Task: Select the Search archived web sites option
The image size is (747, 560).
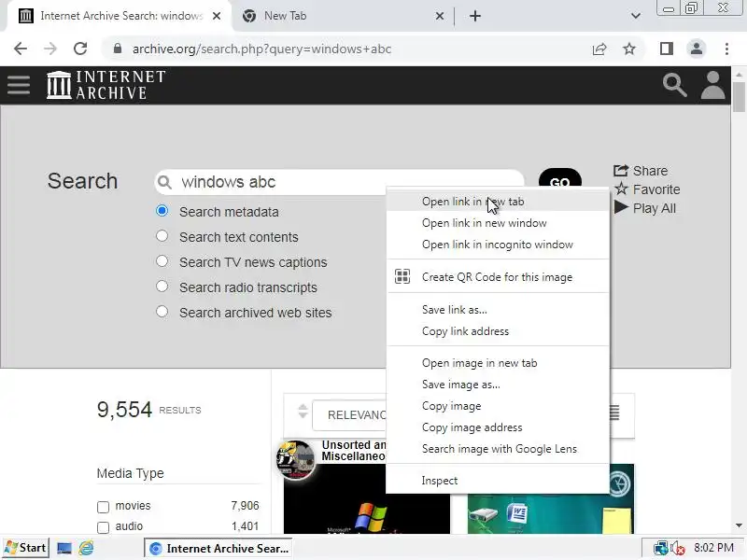Action: [162, 312]
